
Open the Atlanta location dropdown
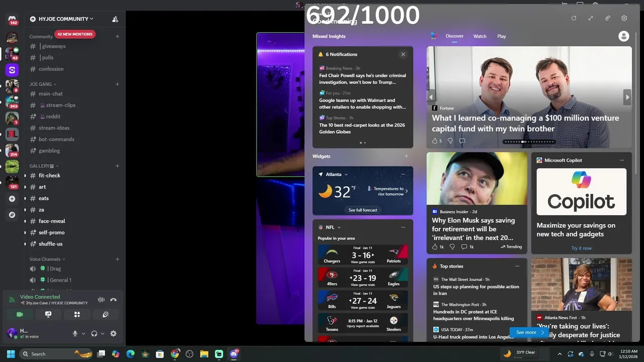[337, 174]
